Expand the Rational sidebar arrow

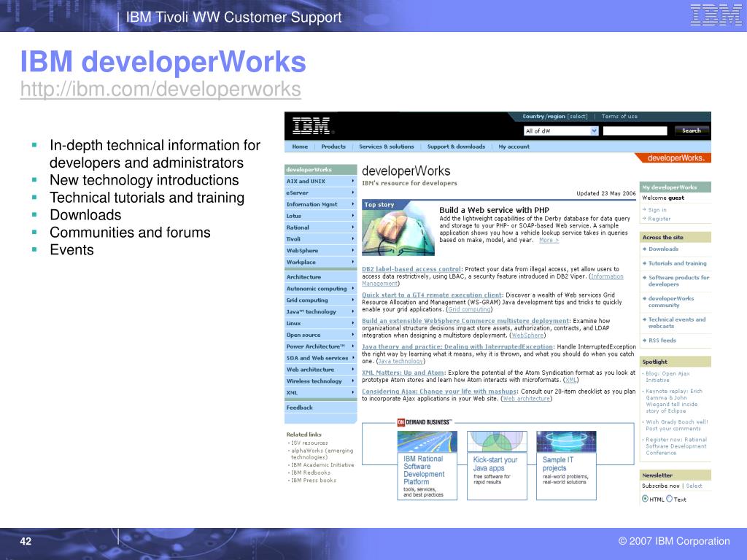click(x=353, y=227)
